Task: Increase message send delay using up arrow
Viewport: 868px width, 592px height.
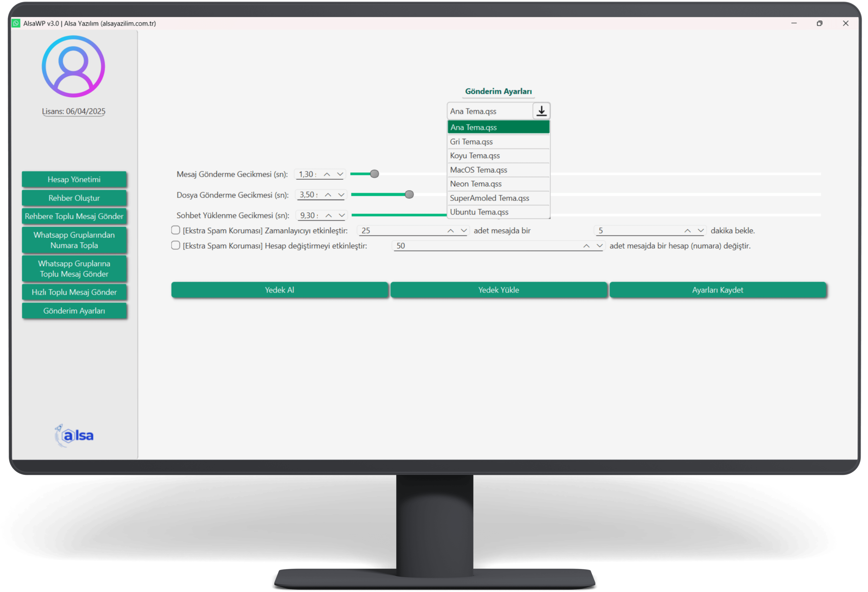Action: tap(327, 174)
